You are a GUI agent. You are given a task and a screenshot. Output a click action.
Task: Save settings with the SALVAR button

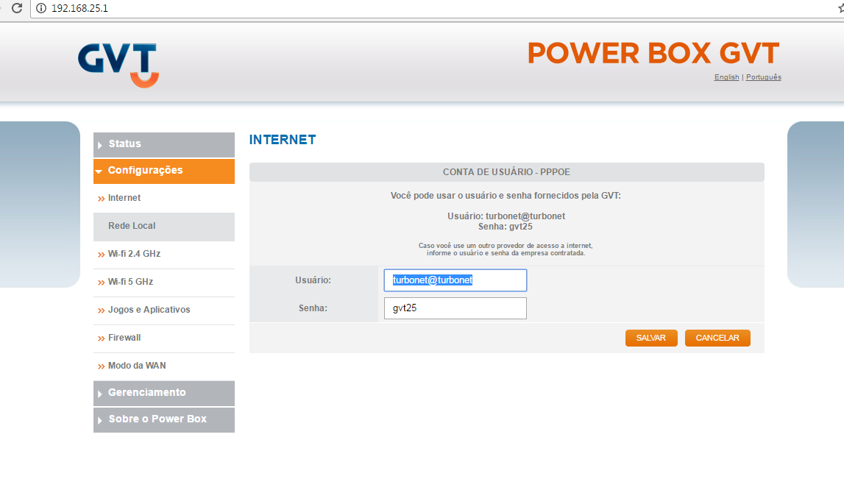(x=650, y=338)
